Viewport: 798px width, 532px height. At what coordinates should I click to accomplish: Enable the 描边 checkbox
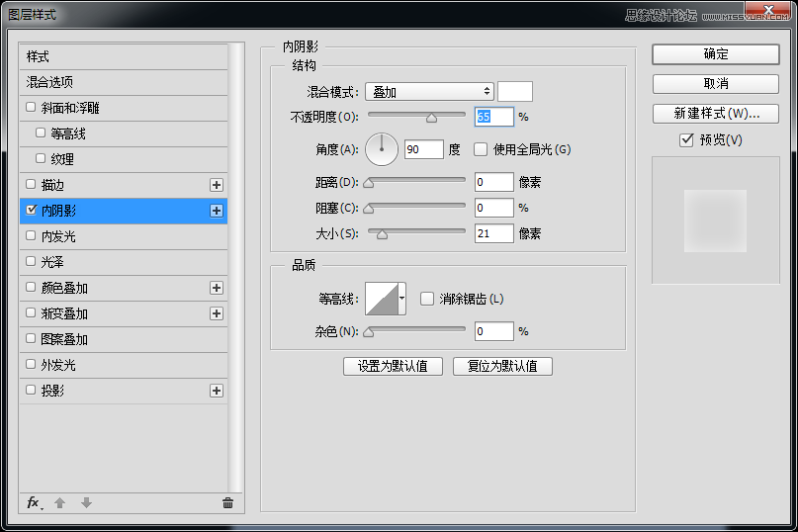(31, 184)
